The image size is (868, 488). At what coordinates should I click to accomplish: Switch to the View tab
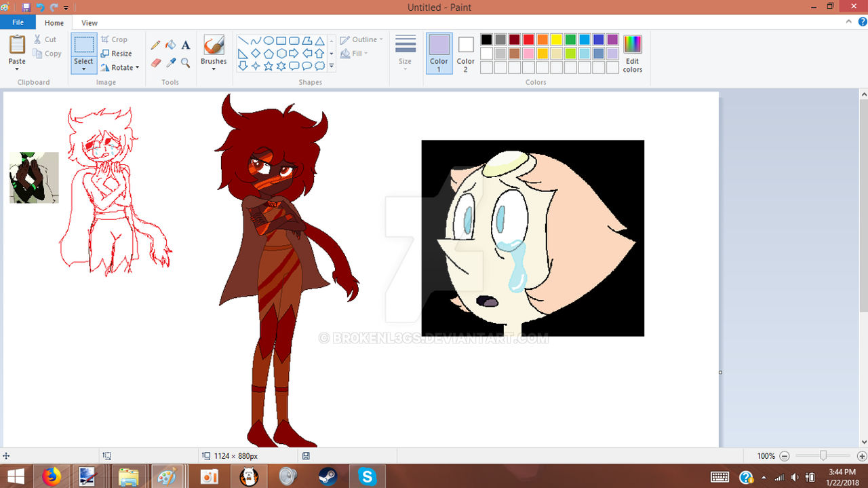[89, 22]
